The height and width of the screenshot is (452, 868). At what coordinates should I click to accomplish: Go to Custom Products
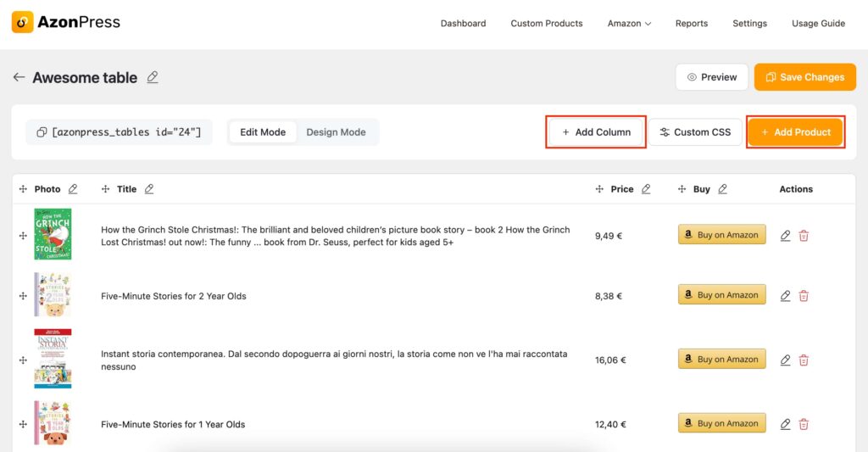(547, 23)
